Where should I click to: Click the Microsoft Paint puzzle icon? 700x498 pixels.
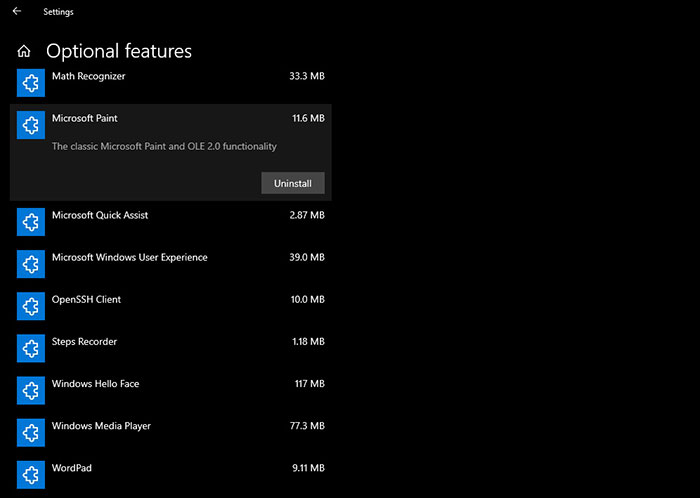pyautogui.click(x=31, y=125)
